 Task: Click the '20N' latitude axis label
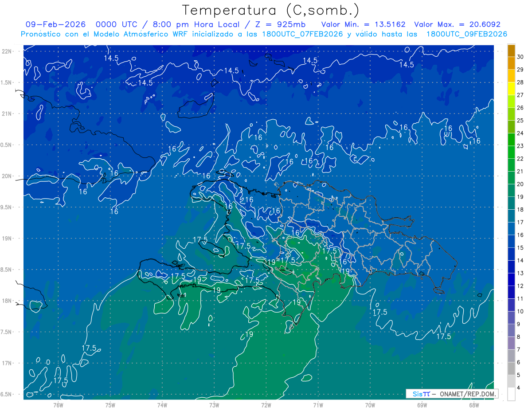point(7,176)
